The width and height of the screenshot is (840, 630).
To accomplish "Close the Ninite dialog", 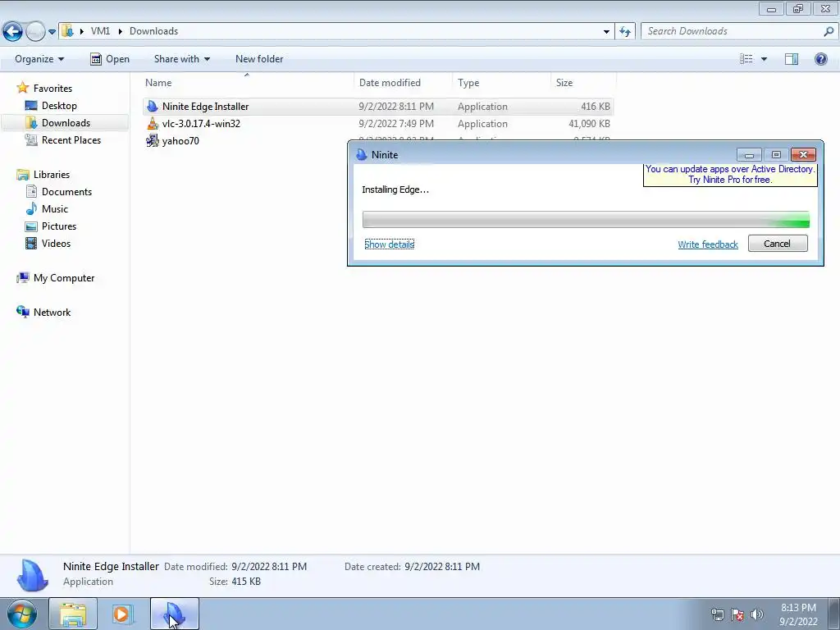I will click(803, 155).
